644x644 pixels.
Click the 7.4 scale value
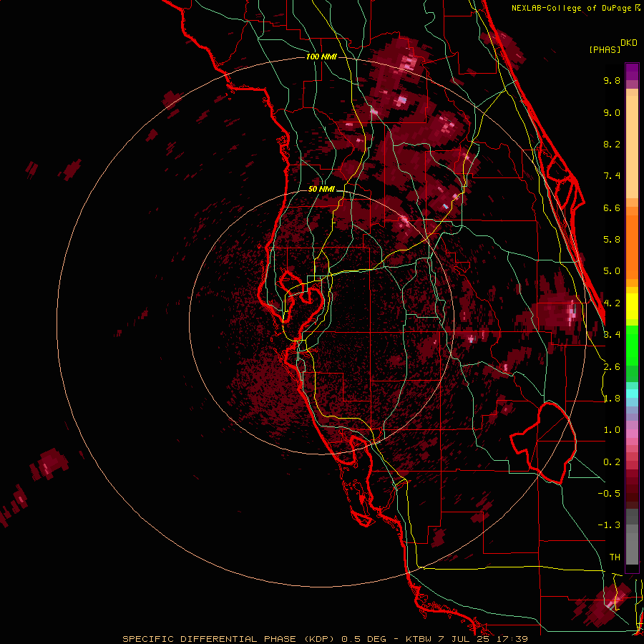pyautogui.click(x=612, y=176)
